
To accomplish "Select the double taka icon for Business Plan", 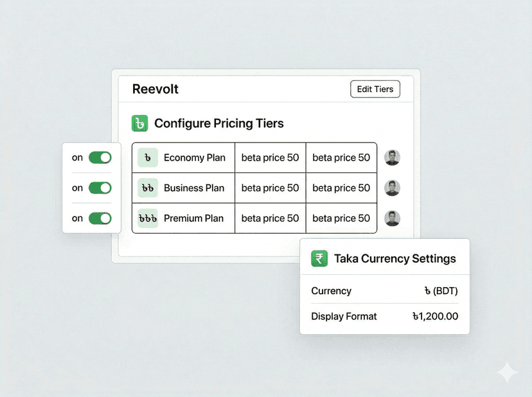I will pyautogui.click(x=148, y=188).
